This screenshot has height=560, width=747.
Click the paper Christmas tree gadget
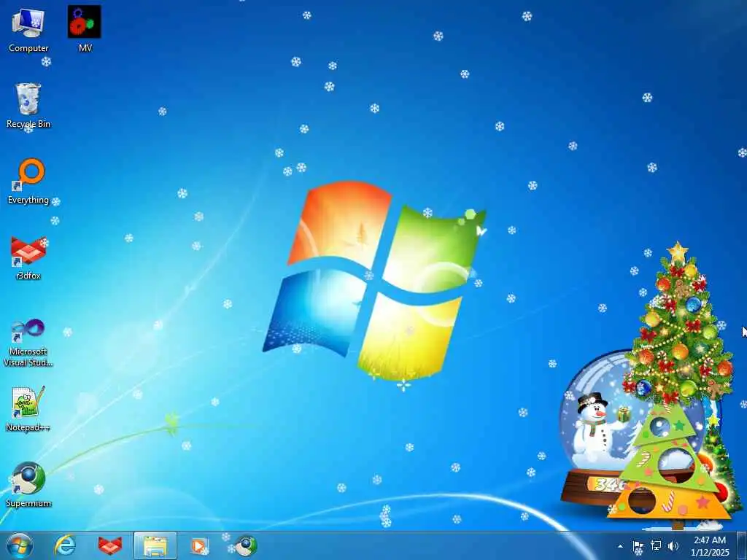(x=670, y=467)
